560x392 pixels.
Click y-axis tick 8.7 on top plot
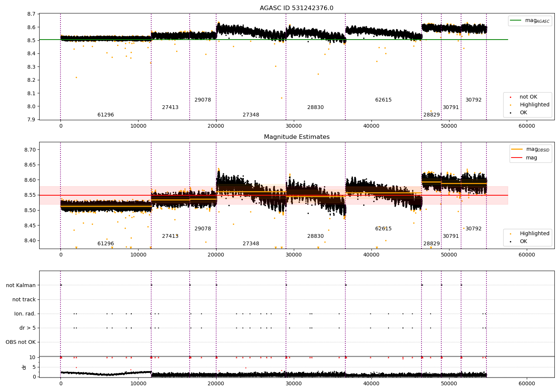tap(32, 14)
